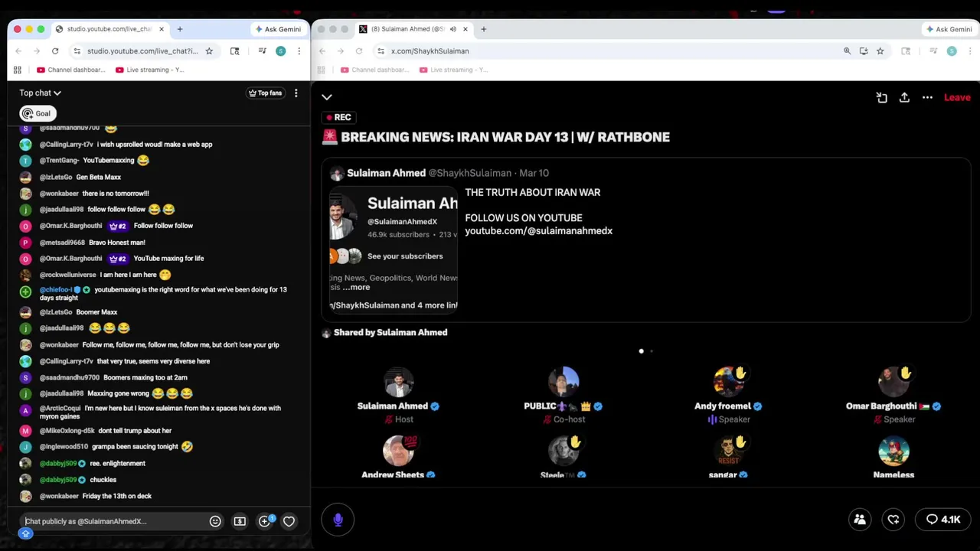
Task: Click @wonkabeer's 'Friday the 13th on deck' message
Action: pos(116,496)
